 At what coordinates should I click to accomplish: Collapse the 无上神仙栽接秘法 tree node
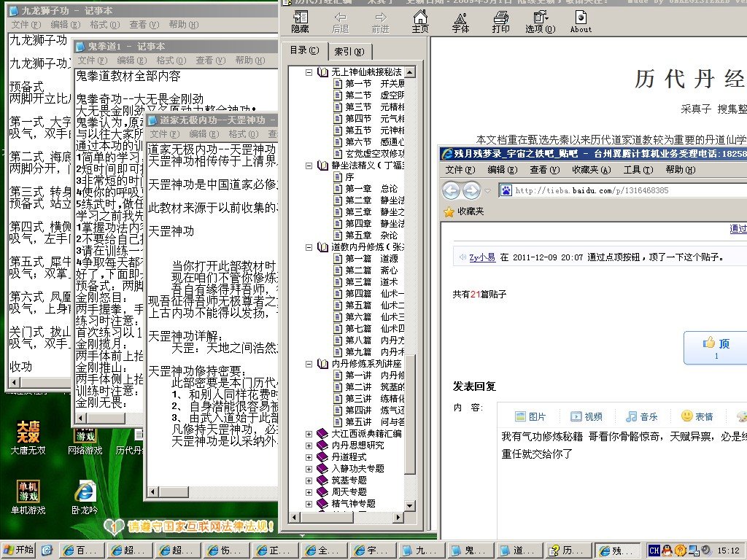pyautogui.click(x=309, y=72)
